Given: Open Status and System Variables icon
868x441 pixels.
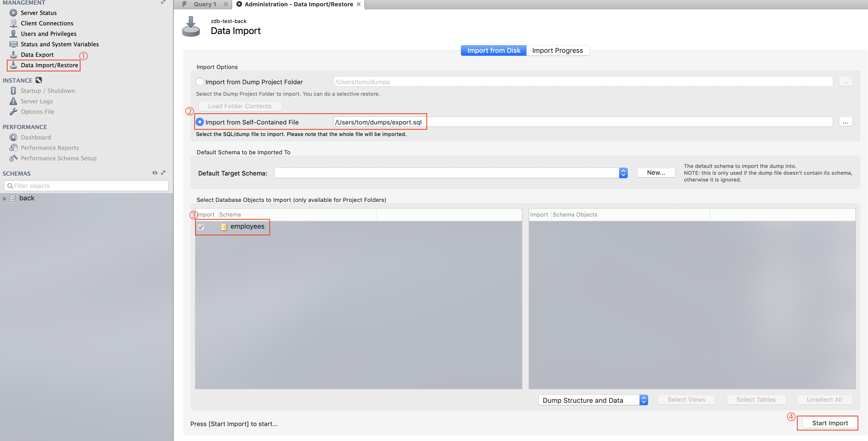Looking at the screenshot, I should coord(13,44).
